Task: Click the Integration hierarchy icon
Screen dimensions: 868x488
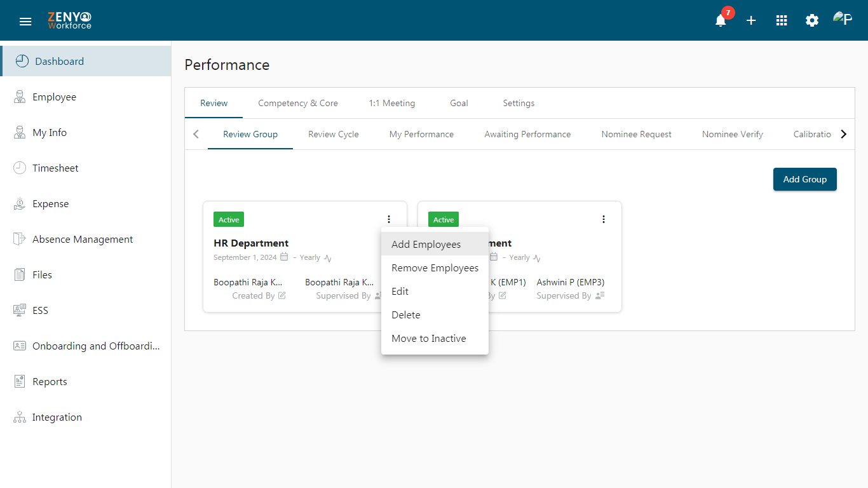Action: coord(20,417)
